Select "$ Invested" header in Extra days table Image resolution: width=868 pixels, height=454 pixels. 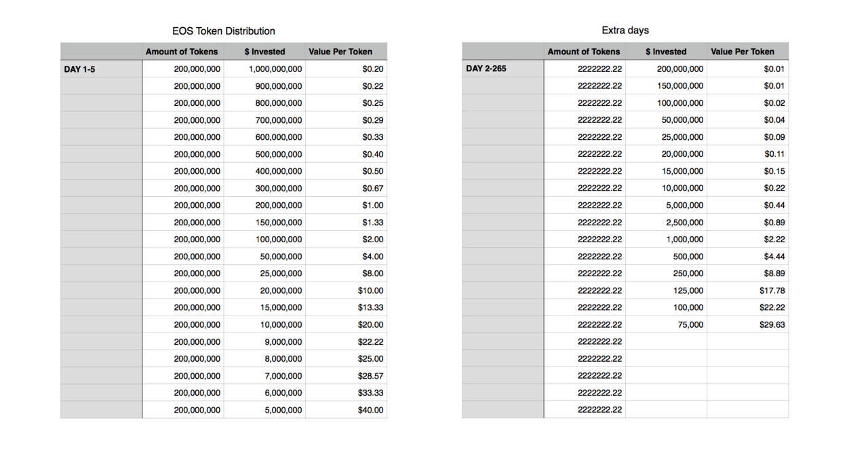(666, 52)
